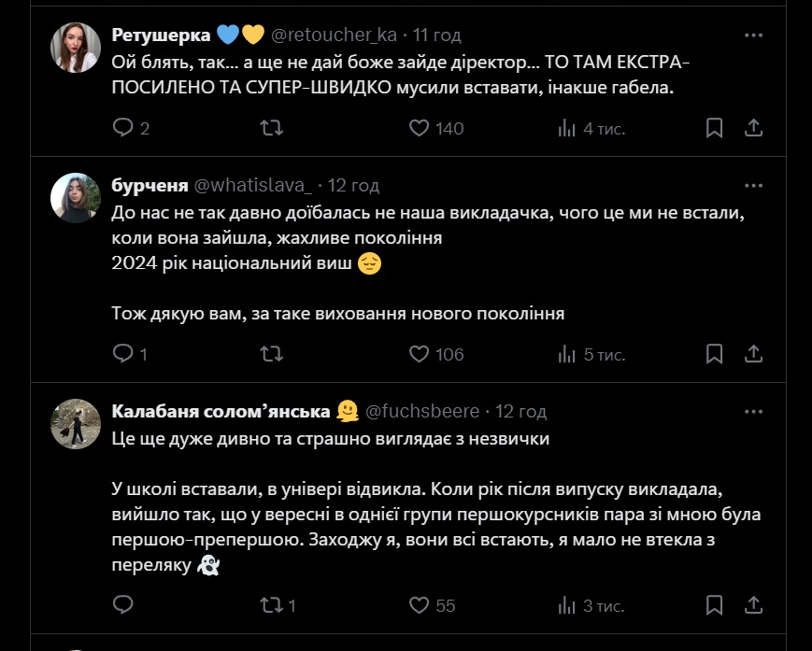Bookmark Ретушерка's tweet
The width and height of the screenshot is (812, 651).
pyautogui.click(x=715, y=128)
